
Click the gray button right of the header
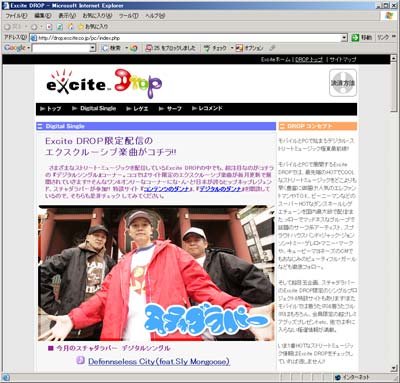point(343,83)
